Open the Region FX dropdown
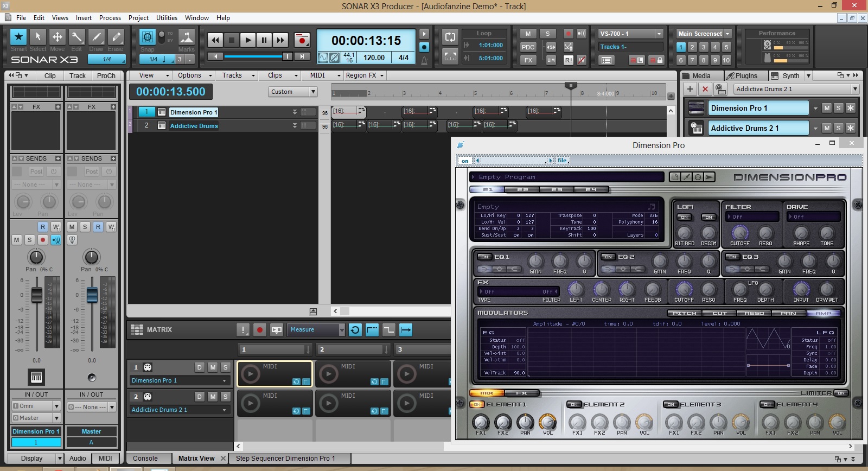Viewport: 868px width, 471px height. pyautogui.click(x=365, y=75)
